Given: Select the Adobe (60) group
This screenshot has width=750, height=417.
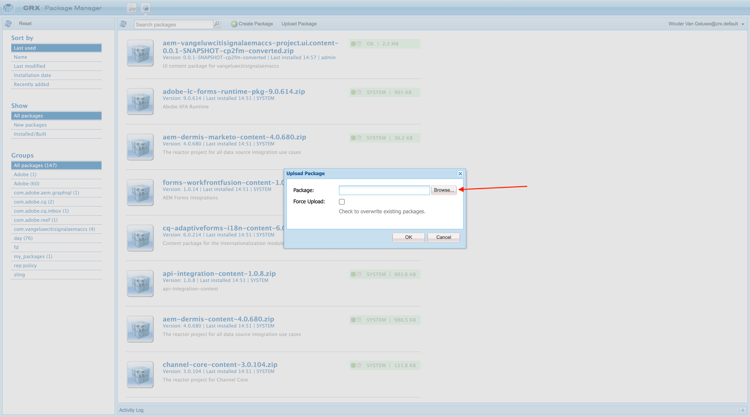Looking at the screenshot, I should click(x=56, y=184).
